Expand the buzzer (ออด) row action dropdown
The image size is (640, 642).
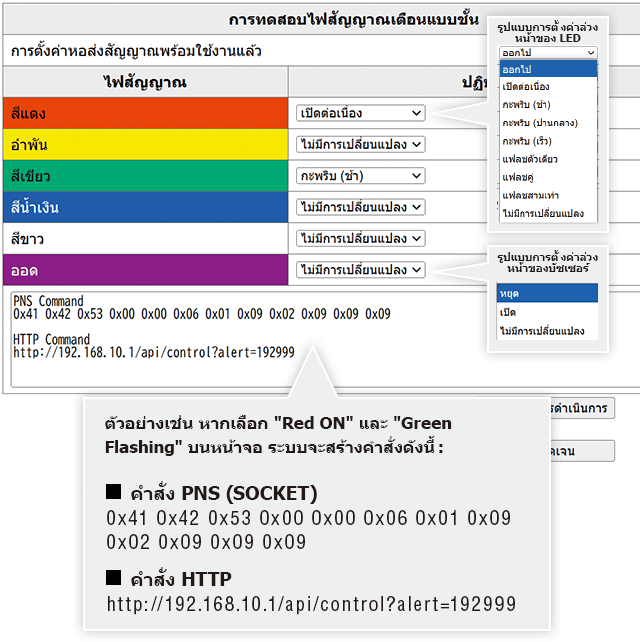pos(360,270)
